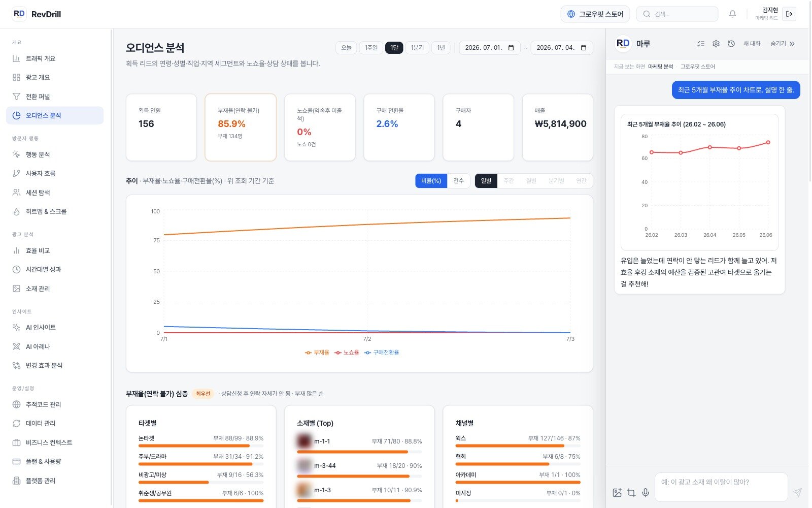Open 시간대별 성과 page
This screenshot has width=812, height=508.
point(54,269)
